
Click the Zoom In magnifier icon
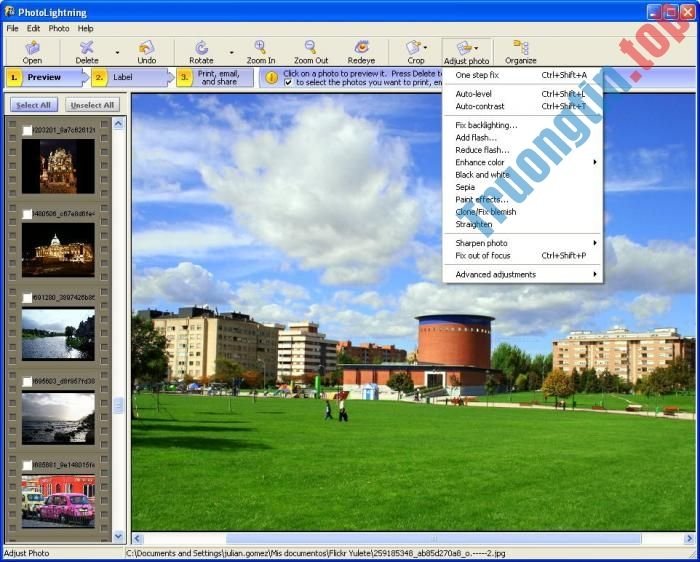[260, 47]
